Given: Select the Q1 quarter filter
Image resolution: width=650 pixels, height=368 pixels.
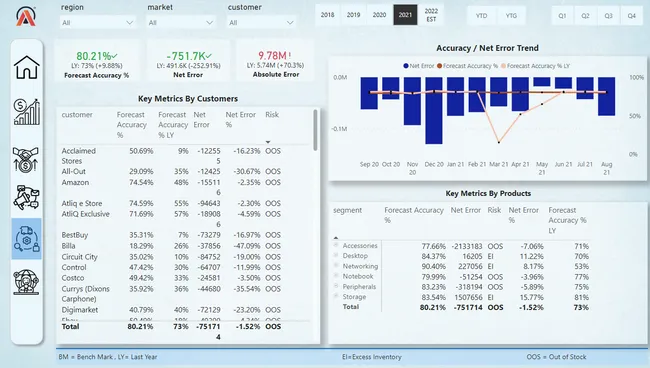Looking at the screenshot, I should click(562, 16).
